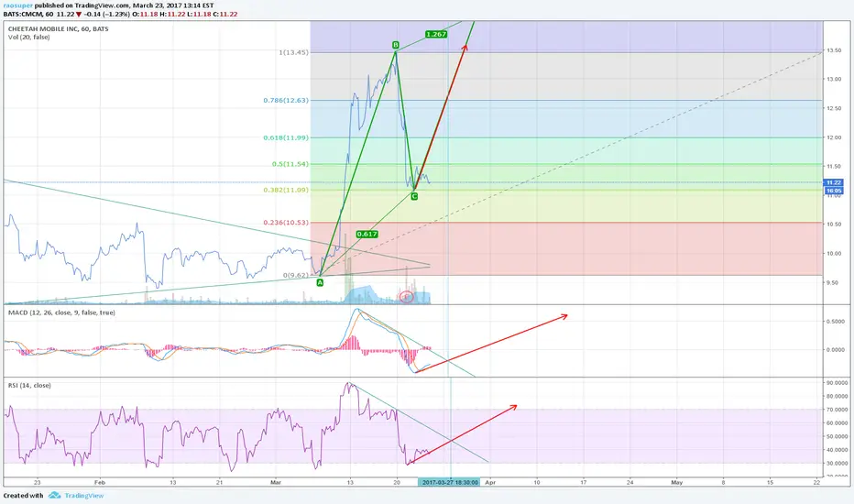Viewport: 854px width, 504px height.
Task: Click the TradingView cloud logo icon
Action: [x=54, y=495]
